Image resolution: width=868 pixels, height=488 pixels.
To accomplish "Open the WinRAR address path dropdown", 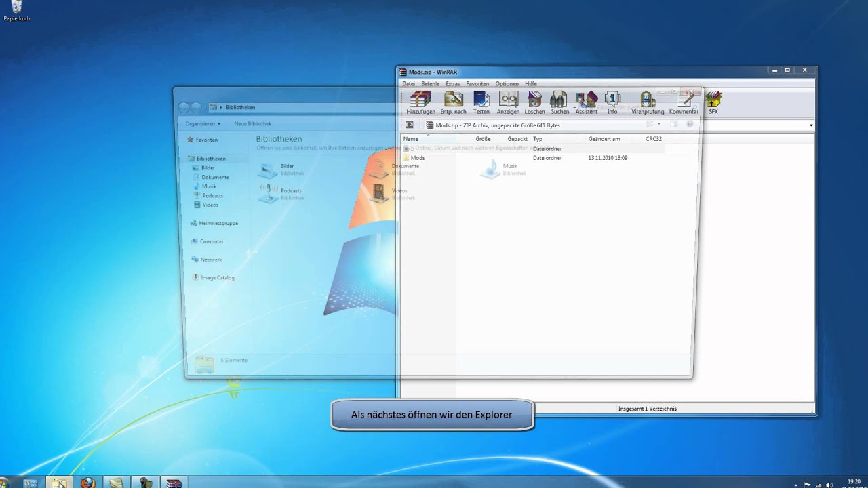I will pos(811,125).
